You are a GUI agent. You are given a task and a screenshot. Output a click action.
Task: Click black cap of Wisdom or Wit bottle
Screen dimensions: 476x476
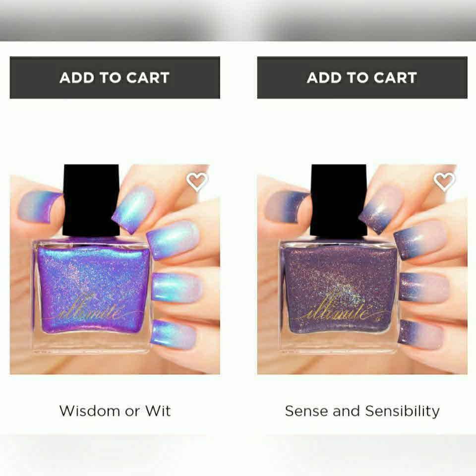(x=91, y=200)
